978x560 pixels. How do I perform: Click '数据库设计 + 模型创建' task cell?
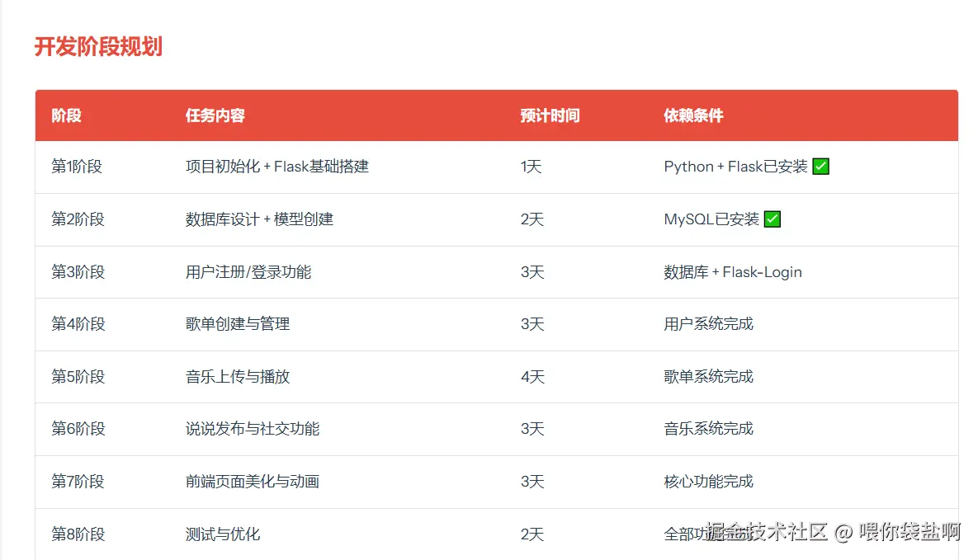pos(259,219)
